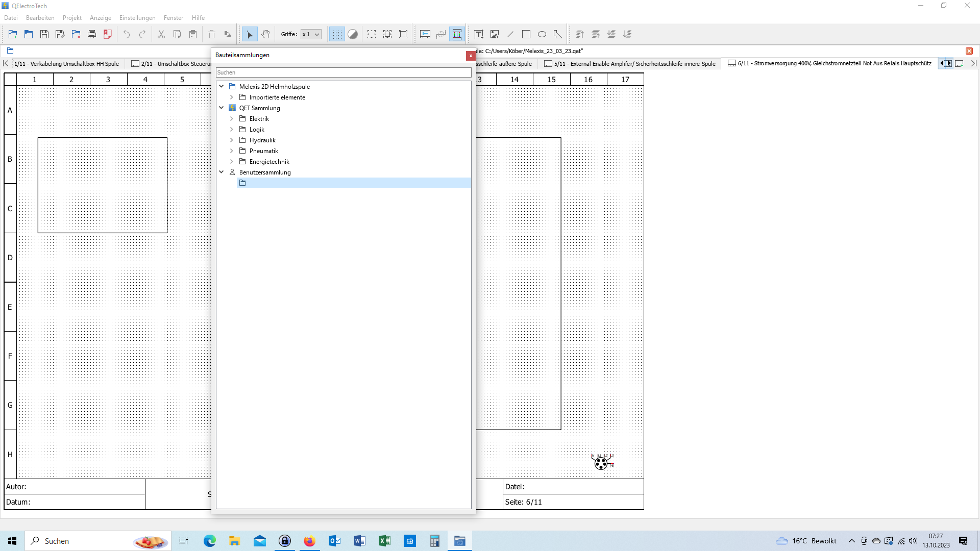Expand the Elektrik folder
The image size is (980, 551).
(x=232, y=119)
